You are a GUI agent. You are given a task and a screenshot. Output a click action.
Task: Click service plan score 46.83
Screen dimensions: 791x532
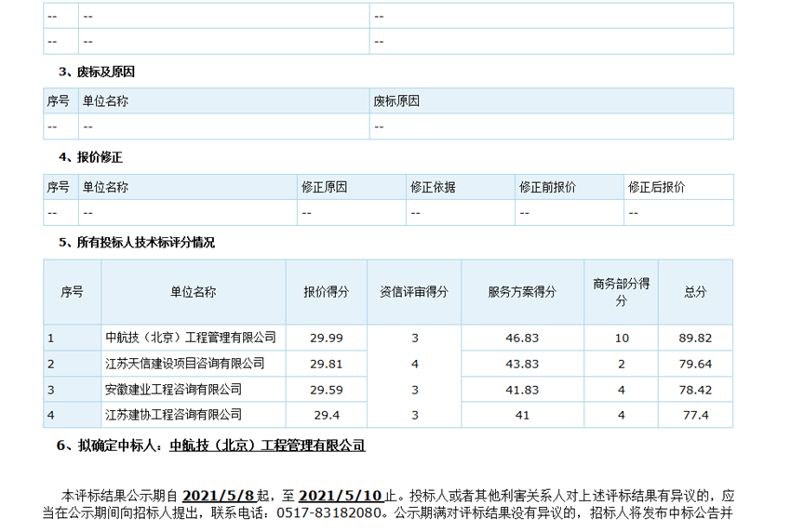522,338
